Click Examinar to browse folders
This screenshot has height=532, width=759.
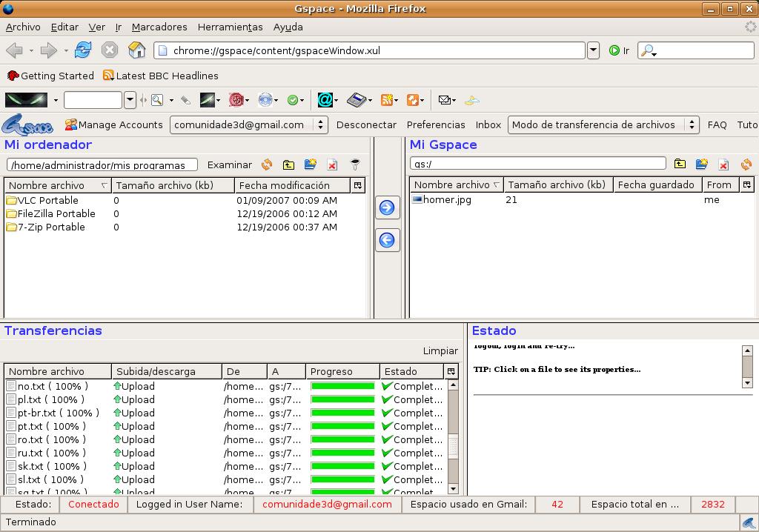230,165
